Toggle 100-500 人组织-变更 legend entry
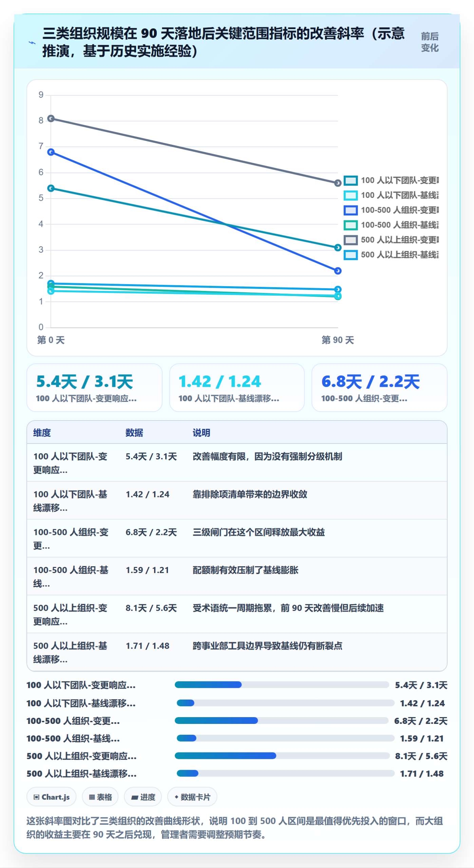This screenshot has height=868, width=474. tap(391, 210)
